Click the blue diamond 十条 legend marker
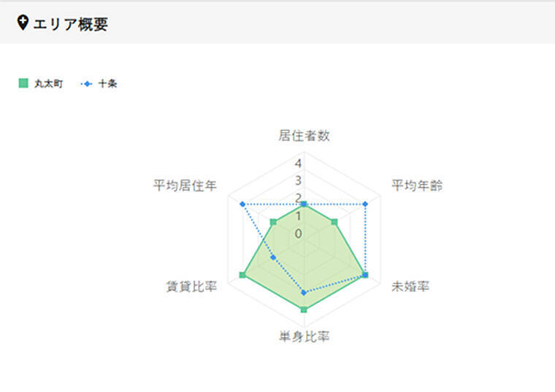The image size is (555, 392). [x=88, y=84]
